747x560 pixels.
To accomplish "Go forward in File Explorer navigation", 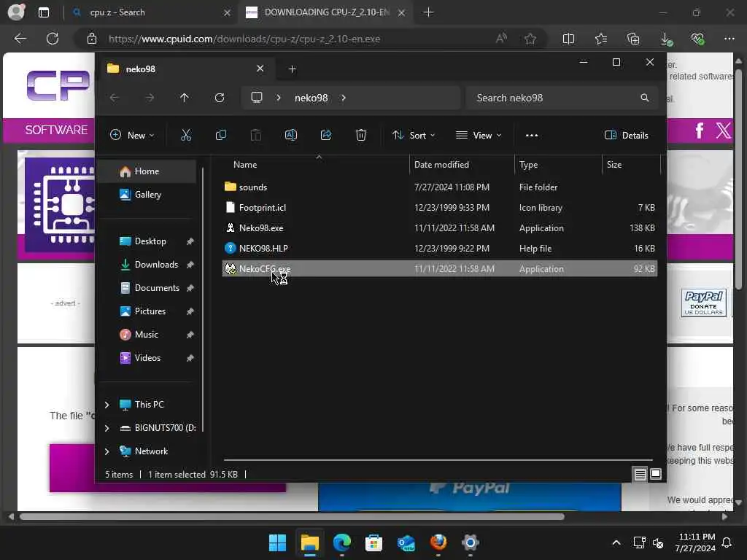I will (150, 98).
